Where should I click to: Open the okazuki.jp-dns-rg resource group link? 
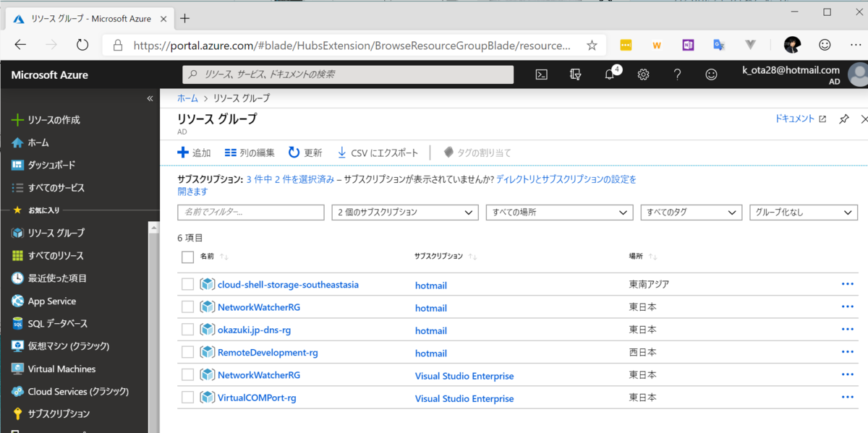pos(254,330)
